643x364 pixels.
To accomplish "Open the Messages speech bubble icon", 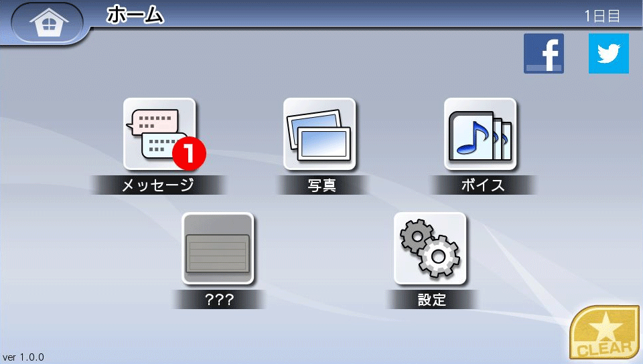I will click(x=159, y=134).
